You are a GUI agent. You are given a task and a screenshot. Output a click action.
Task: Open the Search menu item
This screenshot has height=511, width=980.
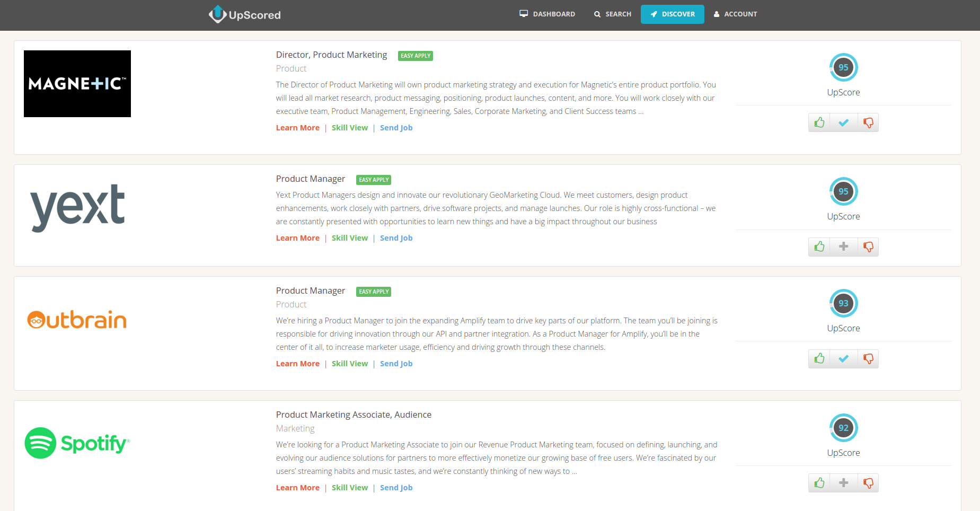(x=612, y=14)
